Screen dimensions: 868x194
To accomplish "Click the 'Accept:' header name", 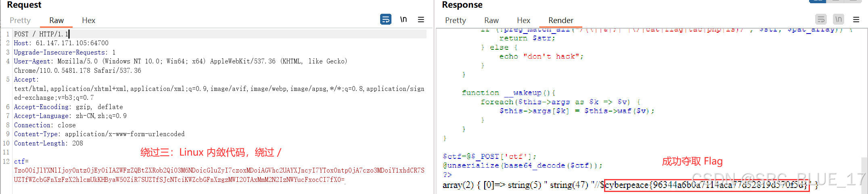I will 26,80.
